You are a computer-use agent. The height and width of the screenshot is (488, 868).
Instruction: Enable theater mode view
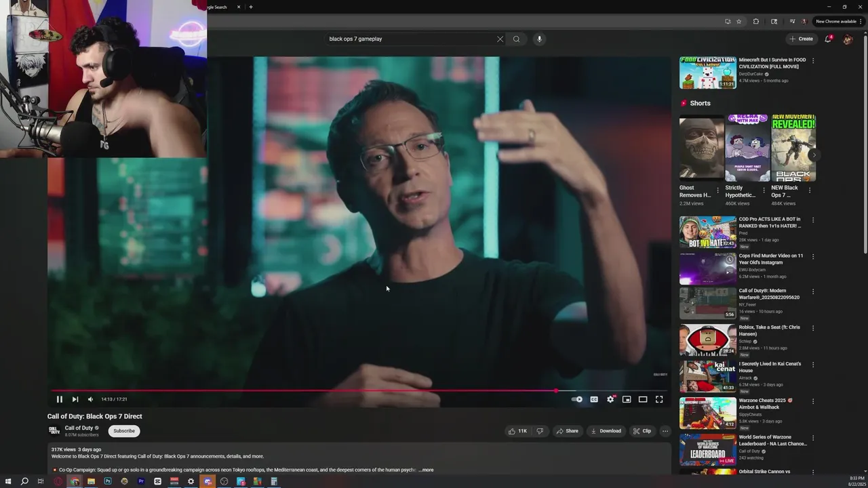coord(643,399)
